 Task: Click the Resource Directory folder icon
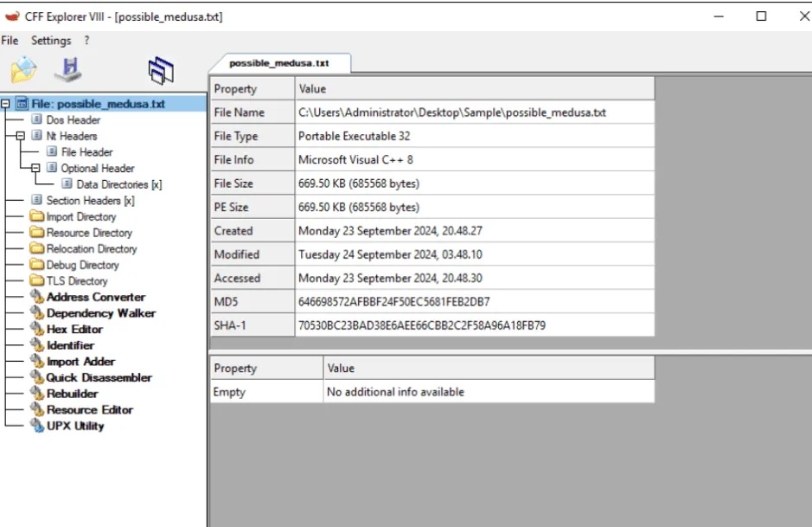coord(37,232)
